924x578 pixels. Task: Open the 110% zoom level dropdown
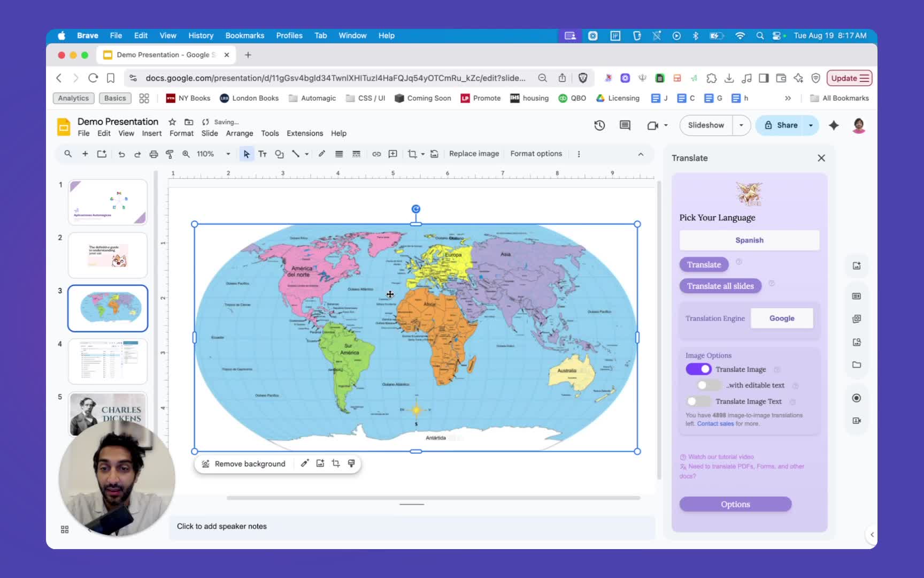[213, 154]
